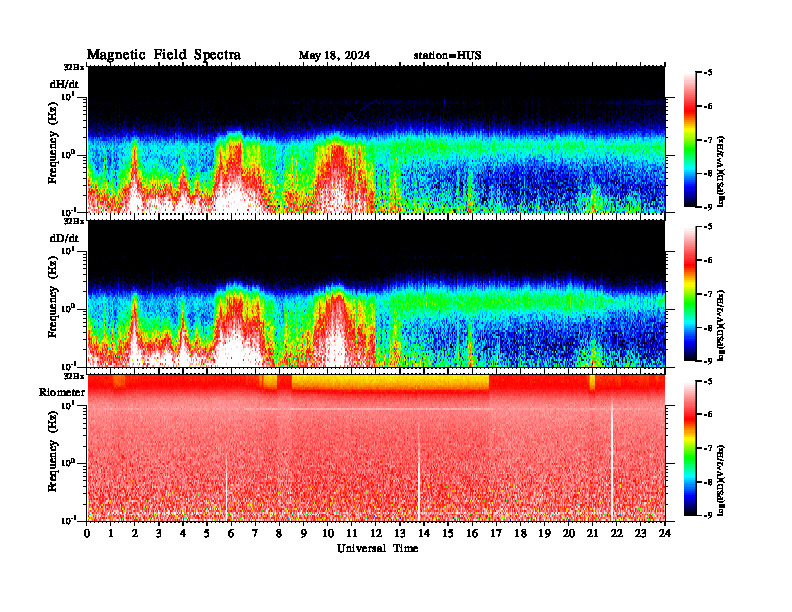
Task: Click the "-5" tick on dH/dt color bar
Action: pyautogui.click(x=708, y=73)
